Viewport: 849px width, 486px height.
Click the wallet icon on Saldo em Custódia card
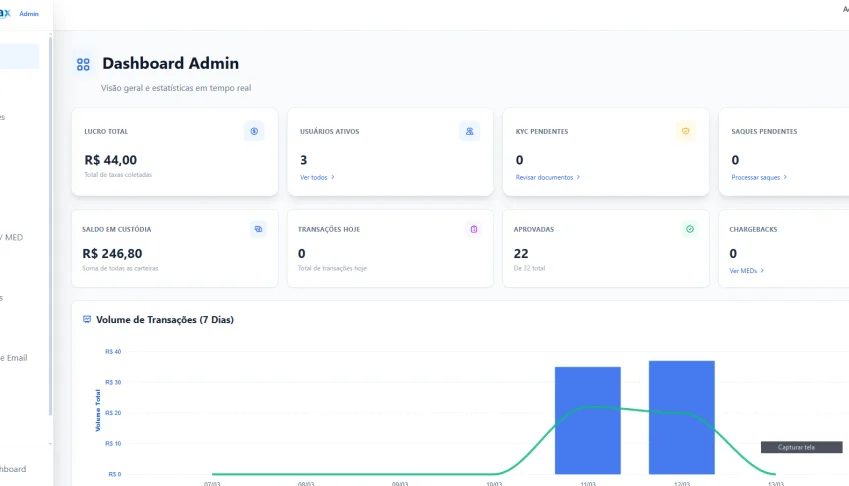click(258, 229)
